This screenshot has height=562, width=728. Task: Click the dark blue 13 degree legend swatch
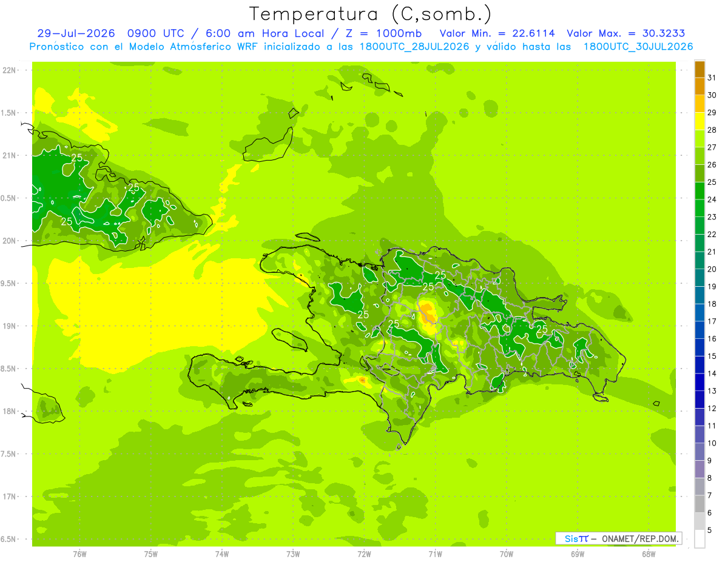click(x=699, y=383)
